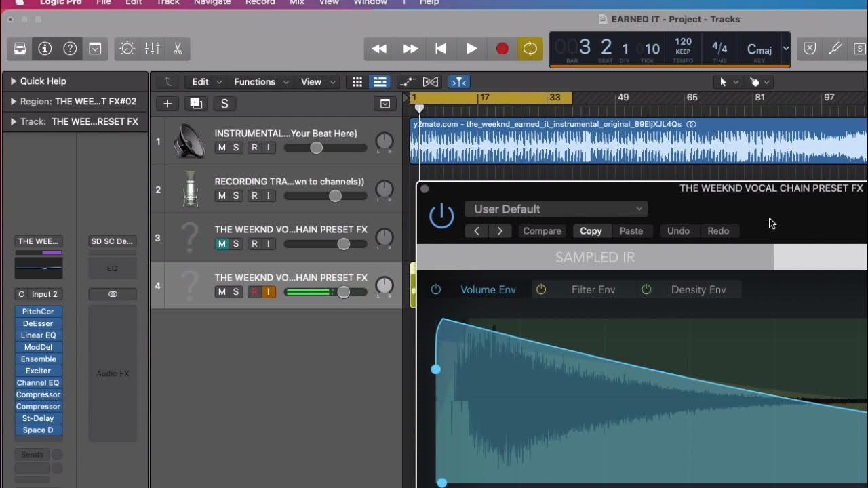Open Quick Help question mark icon
Viewport: 868px width, 488px height.
point(70,49)
